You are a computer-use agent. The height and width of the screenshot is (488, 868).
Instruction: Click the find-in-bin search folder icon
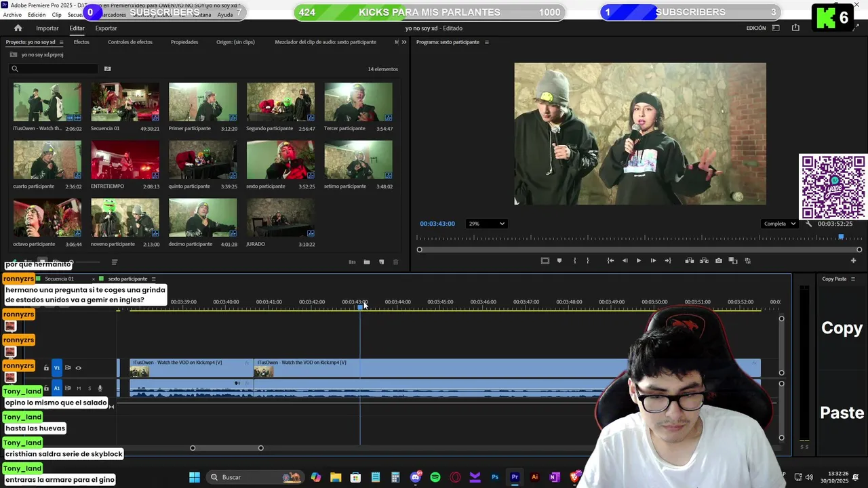tap(107, 68)
